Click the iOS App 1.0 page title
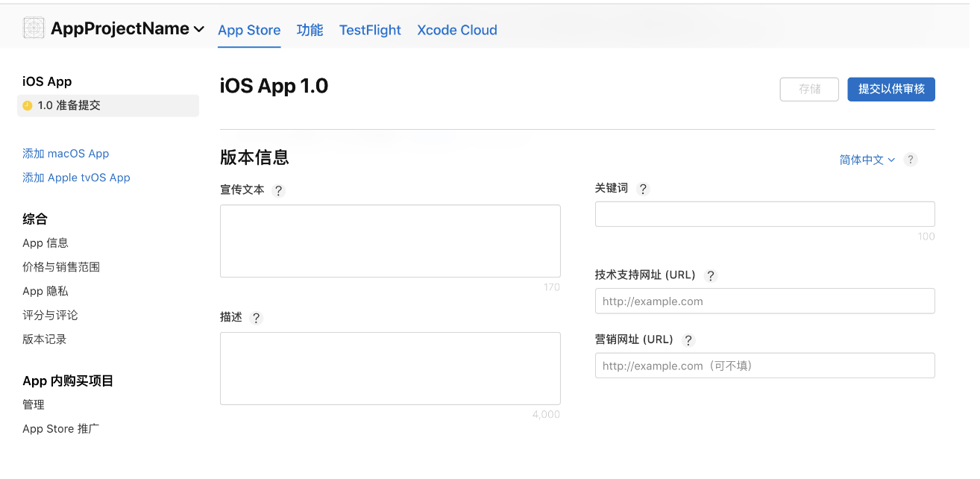 click(274, 86)
